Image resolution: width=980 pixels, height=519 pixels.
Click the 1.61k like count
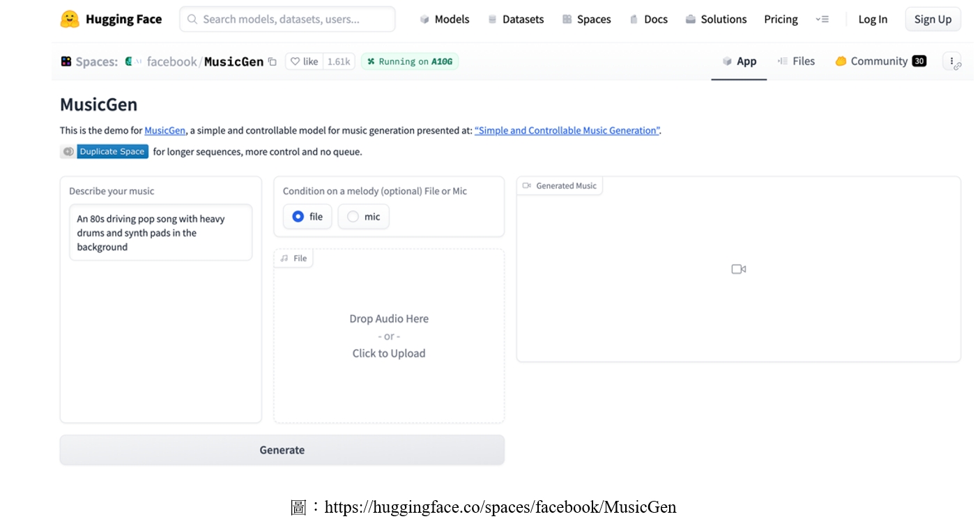pos(339,61)
